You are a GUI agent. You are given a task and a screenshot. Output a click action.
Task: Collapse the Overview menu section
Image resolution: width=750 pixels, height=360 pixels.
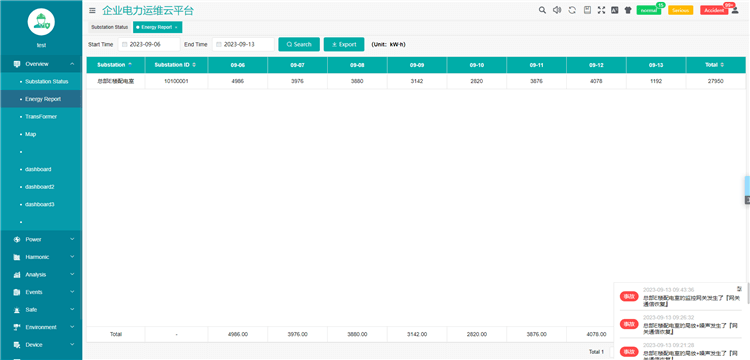pos(41,64)
